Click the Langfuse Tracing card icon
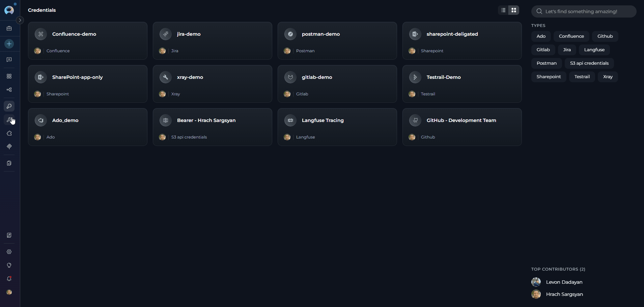This screenshot has height=307, width=644. tap(290, 120)
